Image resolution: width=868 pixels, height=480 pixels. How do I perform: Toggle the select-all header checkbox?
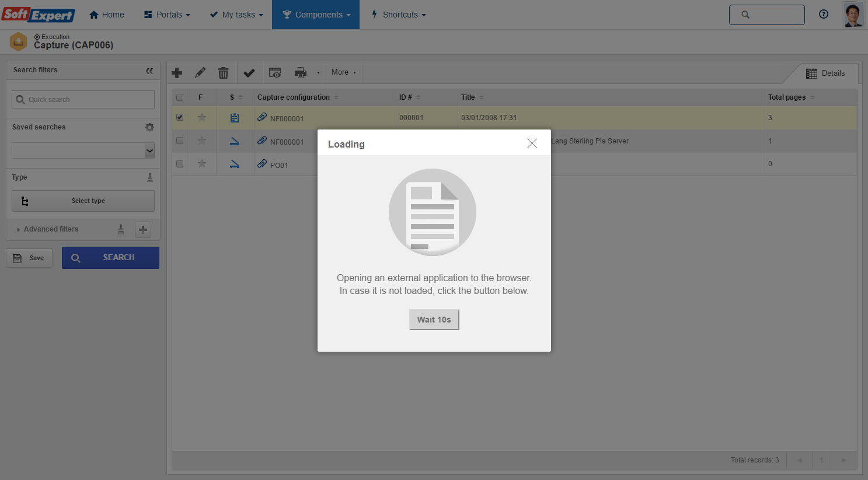[x=180, y=97]
